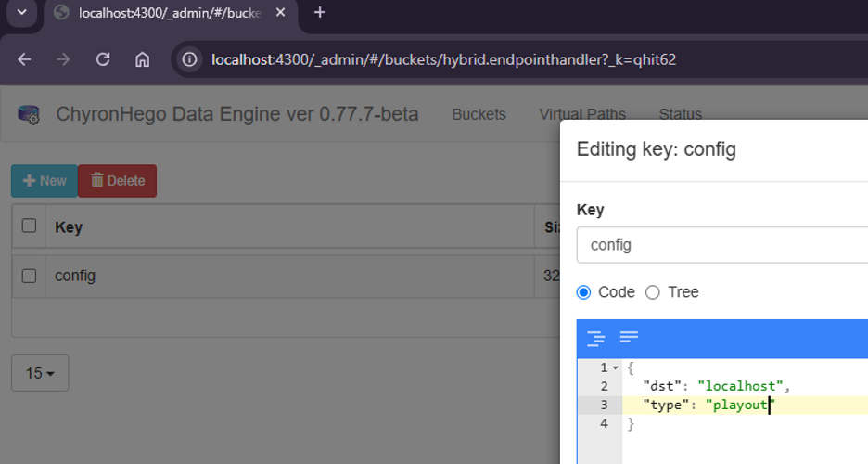Open the browser tab list dropdown
The width and height of the screenshot is (868, 464).
click(21, 12)
